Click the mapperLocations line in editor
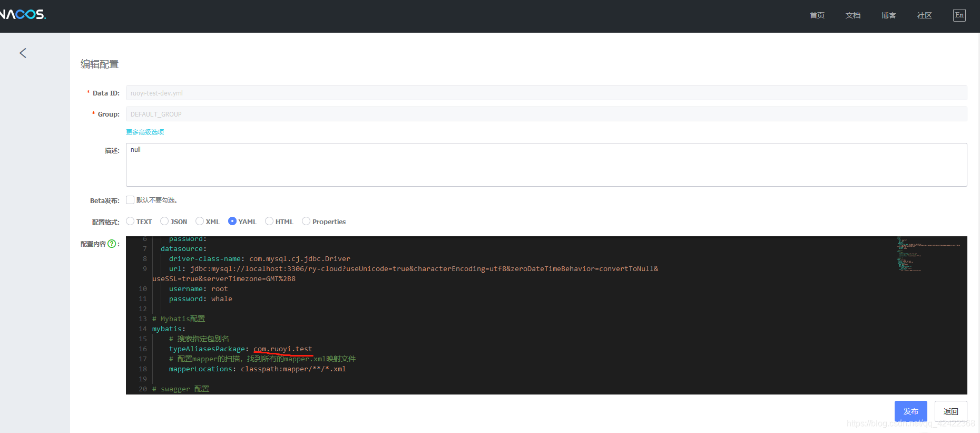 (x=258, y=369)
